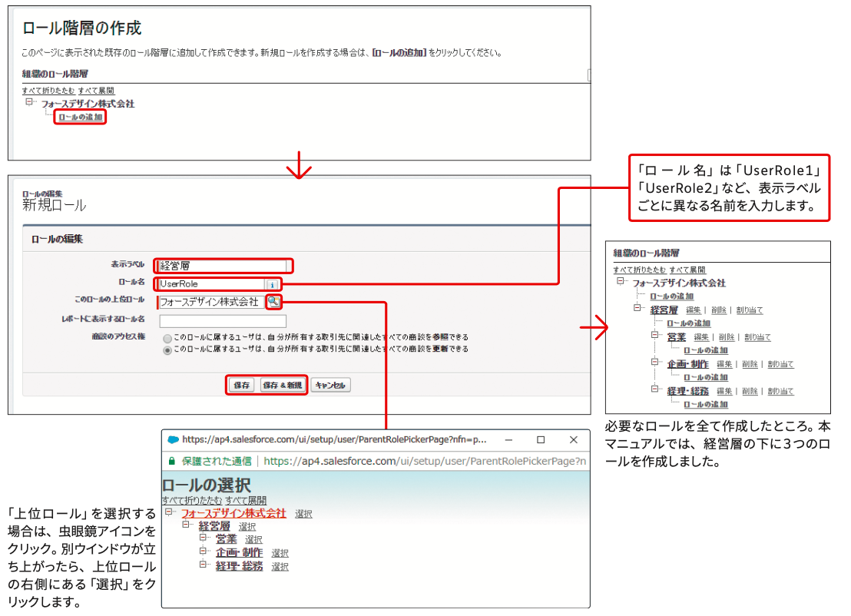This screenshot has height=616, width=851.
Task: Click the green padlock secure icon
Action: [x=171, y=462]
